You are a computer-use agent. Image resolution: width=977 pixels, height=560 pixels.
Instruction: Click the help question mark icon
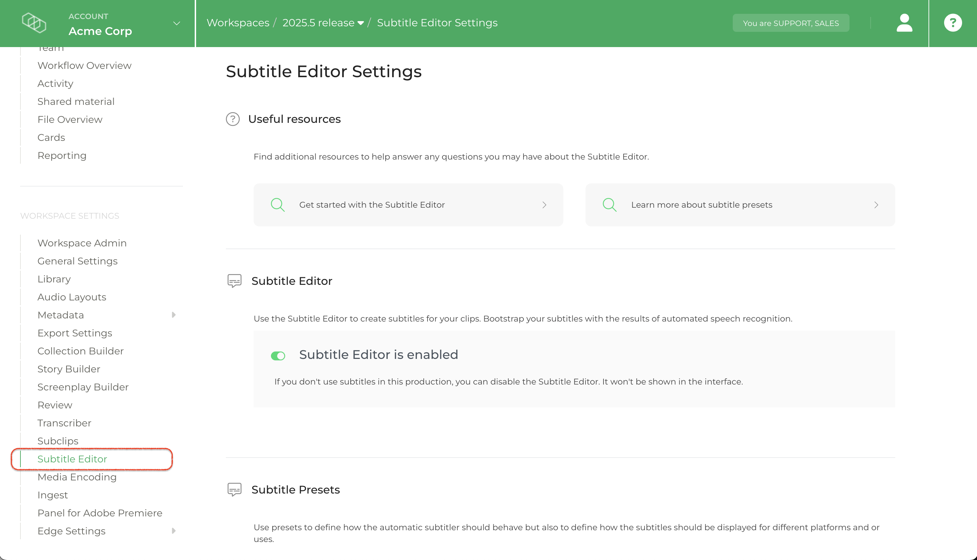pyautogui.click(x=952, y=23)
